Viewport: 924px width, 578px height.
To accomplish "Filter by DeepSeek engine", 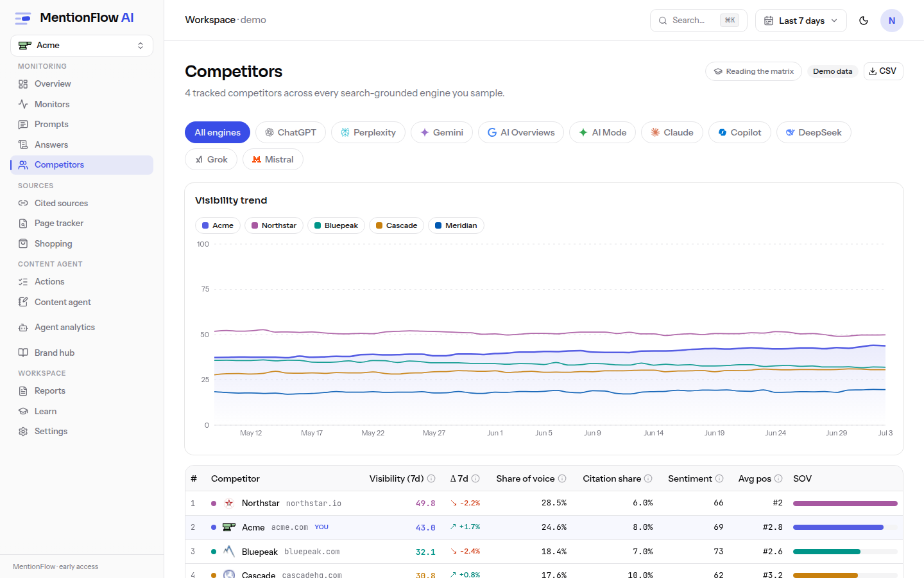I will pyautogui.click(x=814, y=132).
